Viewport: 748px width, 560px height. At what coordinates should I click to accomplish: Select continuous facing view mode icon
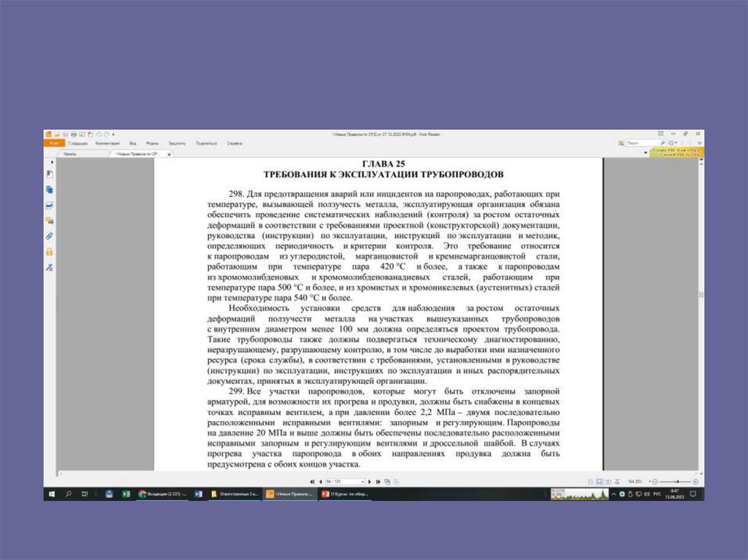tap(617, 482)
